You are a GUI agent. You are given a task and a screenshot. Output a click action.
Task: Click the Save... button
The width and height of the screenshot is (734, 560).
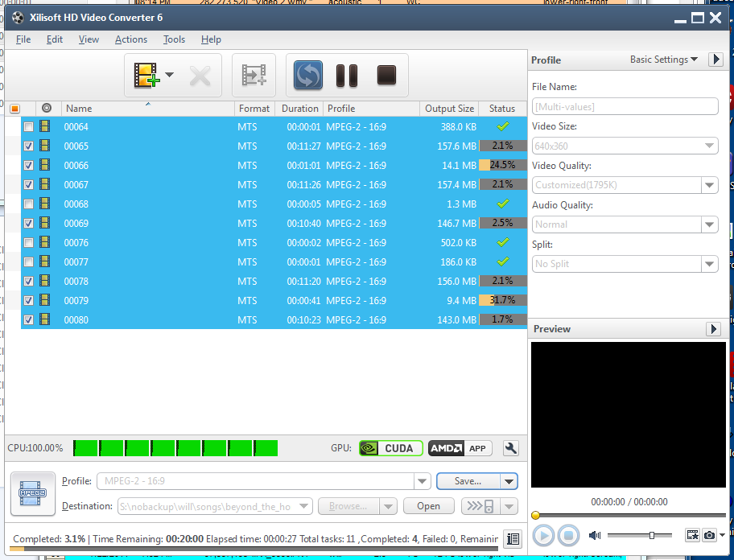click(468, 481)
